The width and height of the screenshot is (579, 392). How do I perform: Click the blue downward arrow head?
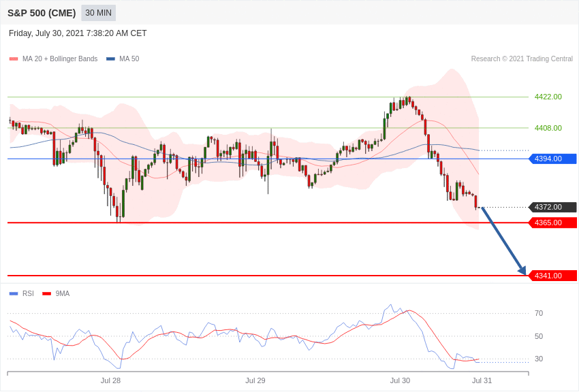(522, 270)
